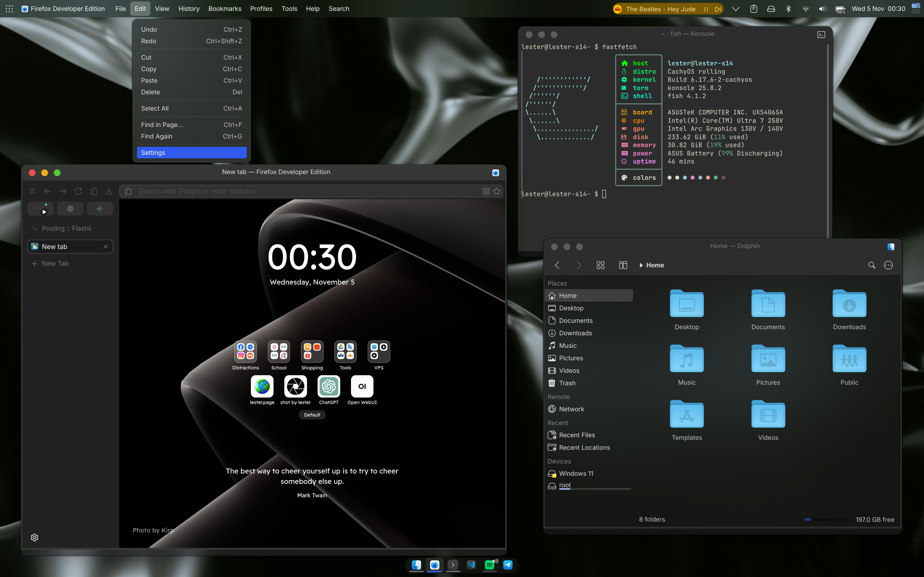Bookmark page with the star icon
Image resolution: width=924 pixels, height=577 pixels.
click(x=497, y=191)
